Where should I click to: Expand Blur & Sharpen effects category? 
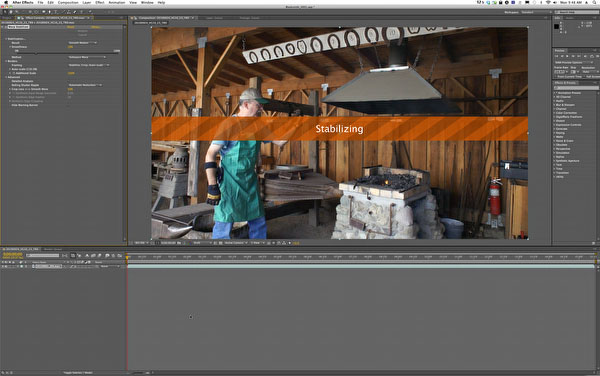[x=554, y=105]
